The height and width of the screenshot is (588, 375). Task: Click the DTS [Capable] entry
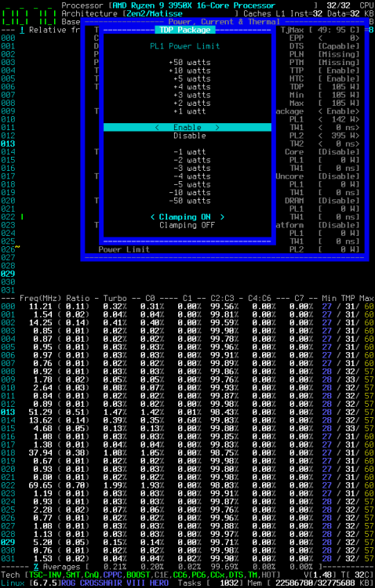[x=339, y=46]
